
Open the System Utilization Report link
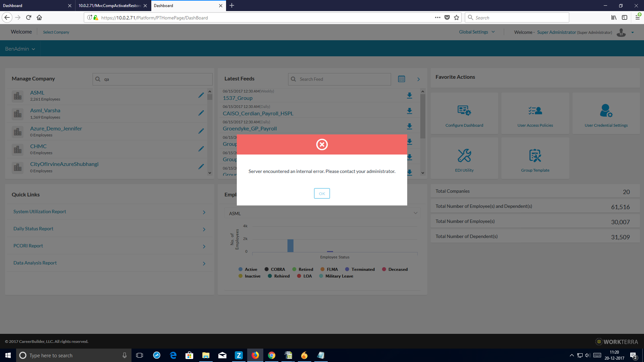coord(40,212)
